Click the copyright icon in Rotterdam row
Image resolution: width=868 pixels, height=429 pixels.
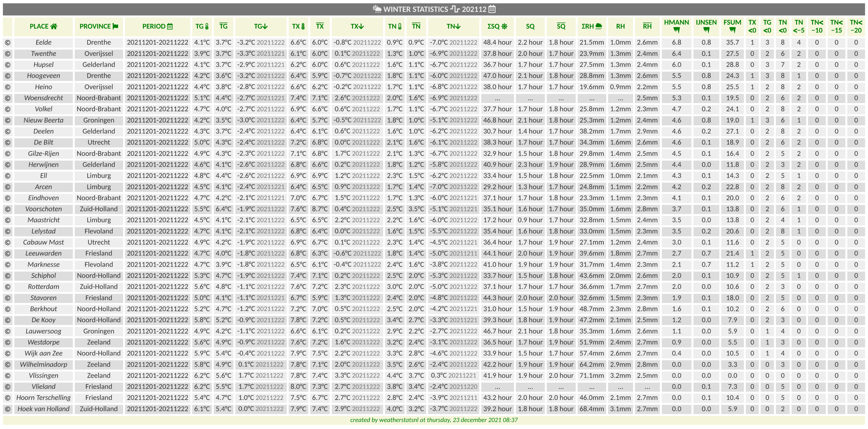coord(8,287)
